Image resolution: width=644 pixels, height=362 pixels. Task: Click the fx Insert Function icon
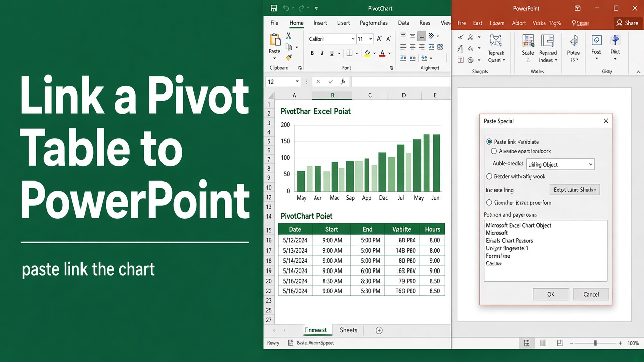(x=343, y=82)
